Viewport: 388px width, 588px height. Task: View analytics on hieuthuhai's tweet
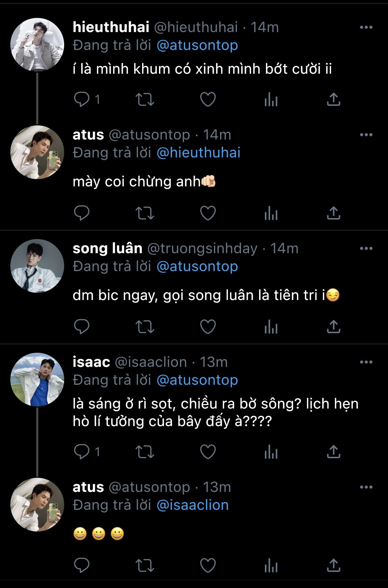(271, 100)
